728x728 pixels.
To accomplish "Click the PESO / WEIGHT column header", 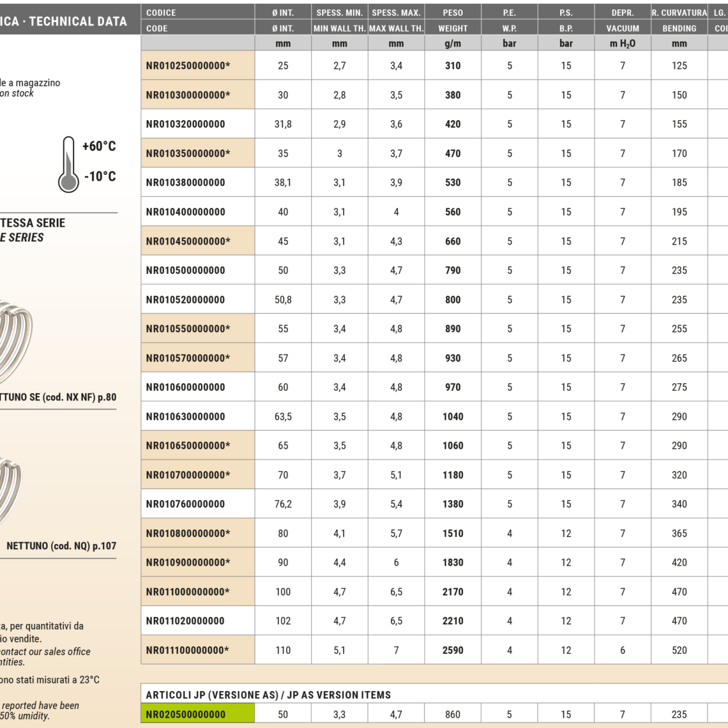I will [453, 20].
